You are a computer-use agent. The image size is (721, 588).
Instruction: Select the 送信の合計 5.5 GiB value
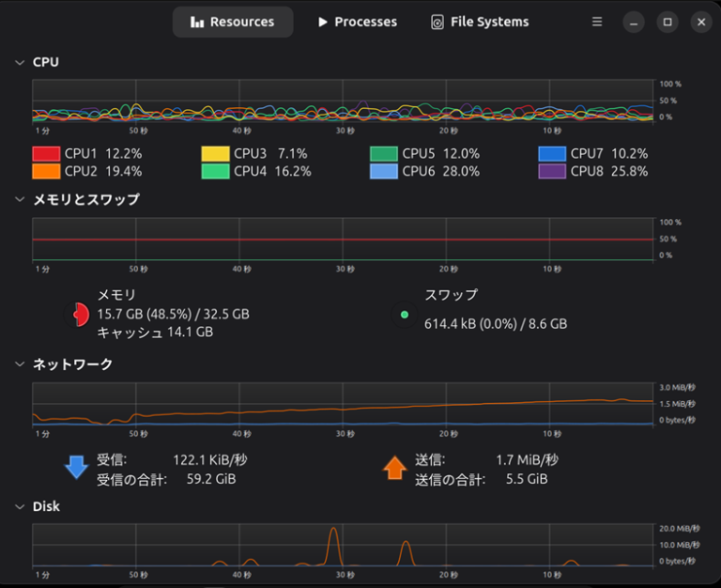[527, 479]
